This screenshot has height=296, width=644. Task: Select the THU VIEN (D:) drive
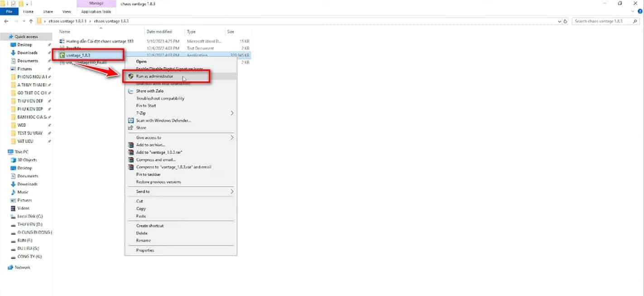click(26, 224)
